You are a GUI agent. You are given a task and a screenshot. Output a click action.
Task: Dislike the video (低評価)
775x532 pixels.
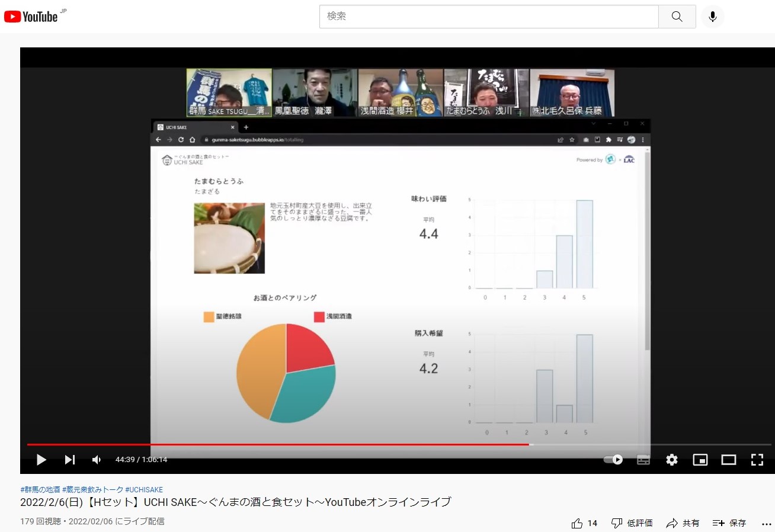632,523
